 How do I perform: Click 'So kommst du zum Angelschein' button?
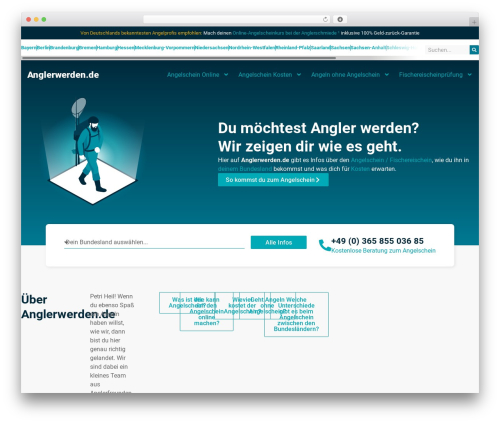click(x=273, y=180)
